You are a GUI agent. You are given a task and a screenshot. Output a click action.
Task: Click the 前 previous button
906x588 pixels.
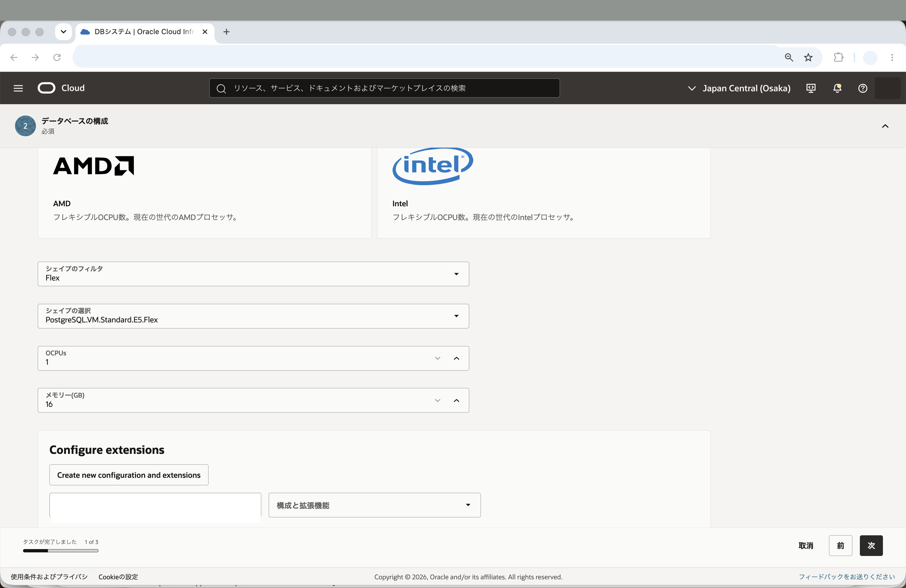tap(840, 545)
